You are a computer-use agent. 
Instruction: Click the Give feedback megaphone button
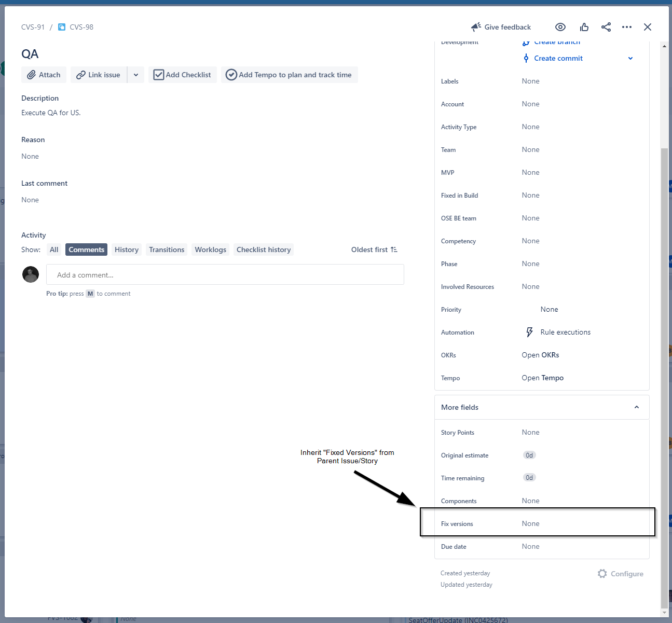[x=501, y=27]
